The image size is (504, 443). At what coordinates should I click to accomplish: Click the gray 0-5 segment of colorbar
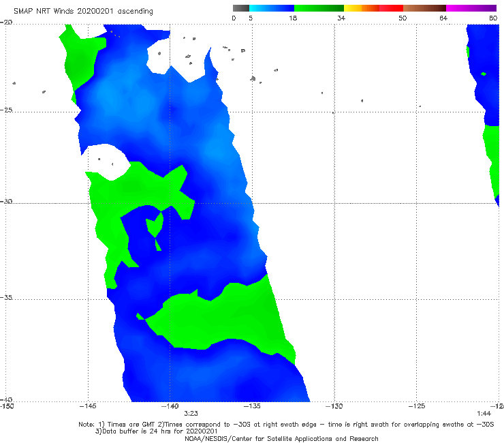point(241,8)
